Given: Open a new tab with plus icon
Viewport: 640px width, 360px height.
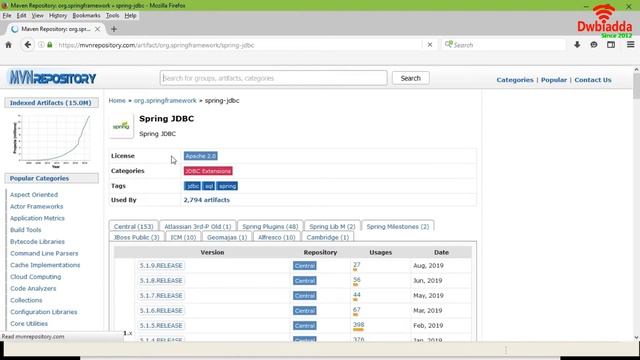Looking at the screenshot, I should click(114, 29).
